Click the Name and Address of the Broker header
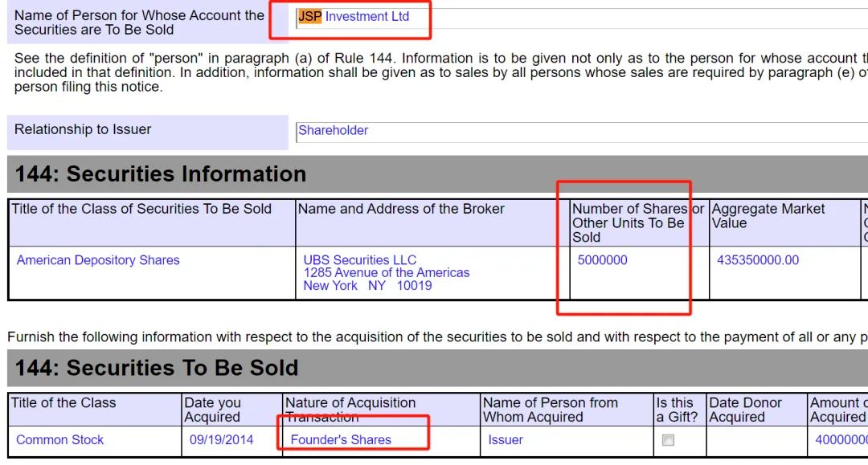 coord(401,210)
